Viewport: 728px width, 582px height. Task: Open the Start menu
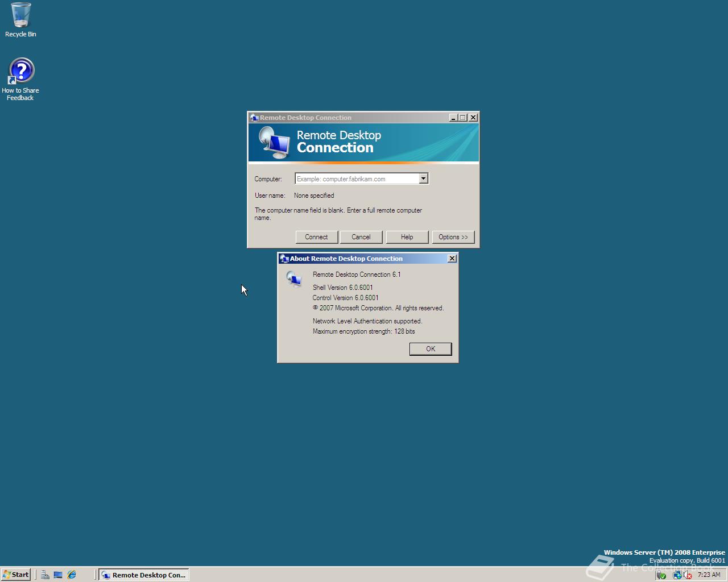15,575
